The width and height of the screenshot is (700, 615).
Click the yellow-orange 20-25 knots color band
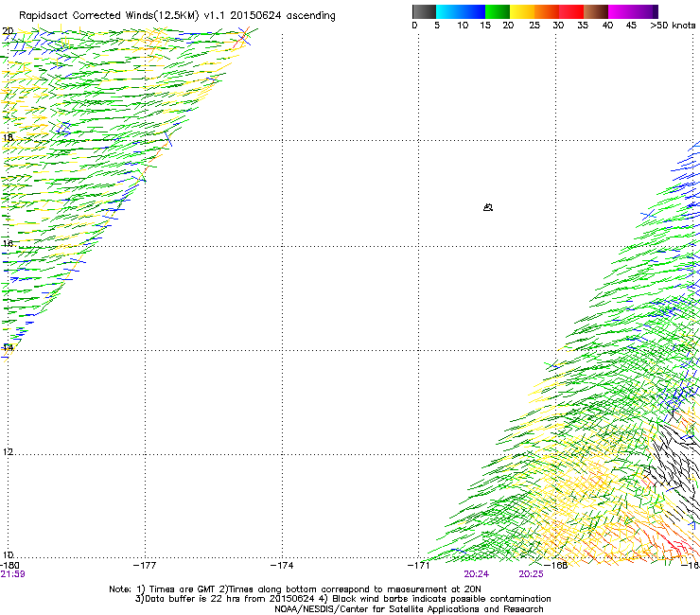(x=522, y=11)
